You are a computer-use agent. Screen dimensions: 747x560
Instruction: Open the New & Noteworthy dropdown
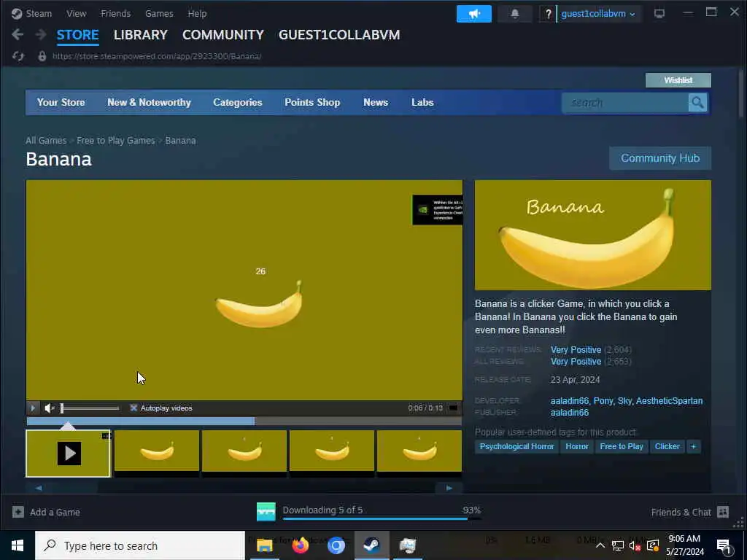tap(149, 102)
